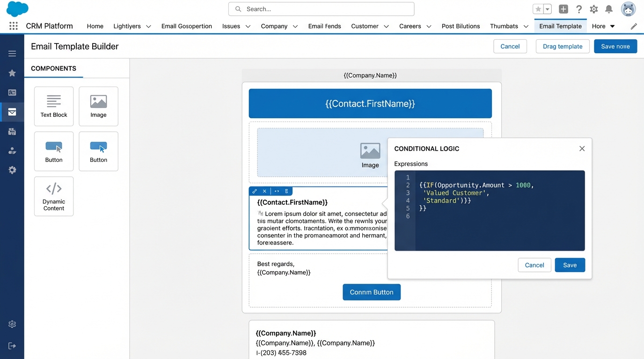Delete the text block via trash icon
This screenshot has width=644, height=359.
(286, 191)
